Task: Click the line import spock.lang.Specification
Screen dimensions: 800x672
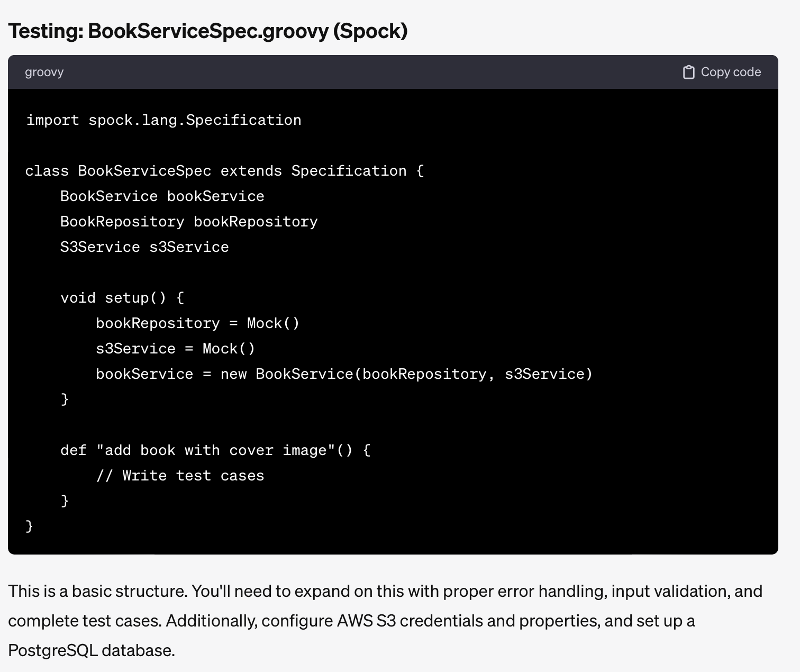Action: (x=163, y=120)
